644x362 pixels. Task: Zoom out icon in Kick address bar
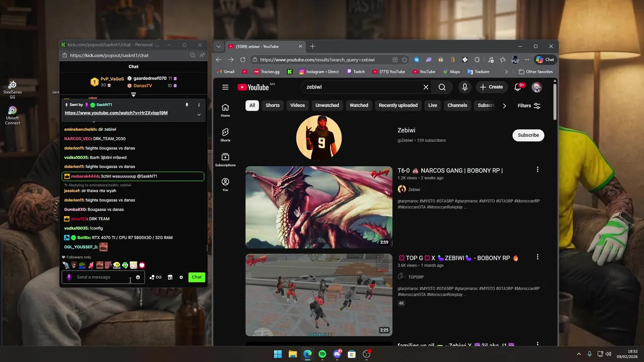click(192, 55)
